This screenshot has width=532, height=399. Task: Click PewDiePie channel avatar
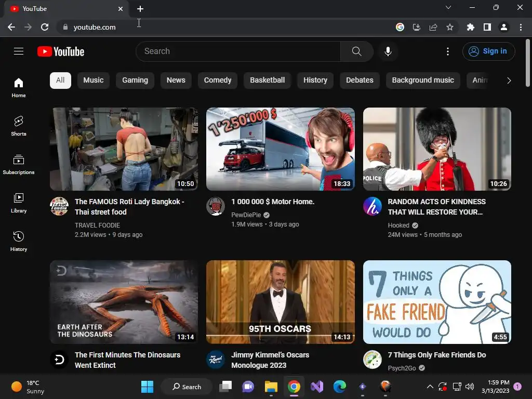[x=216, y=206]
